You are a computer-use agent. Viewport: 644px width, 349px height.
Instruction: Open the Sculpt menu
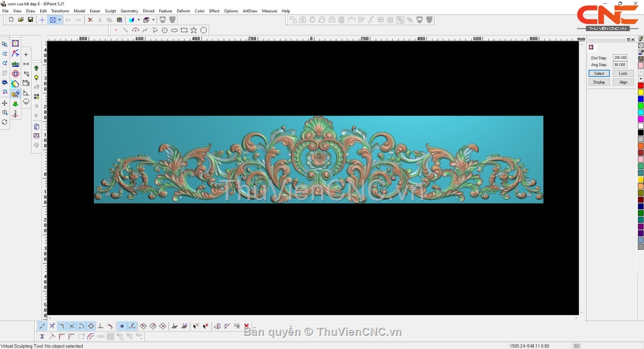tap(110, 11)
